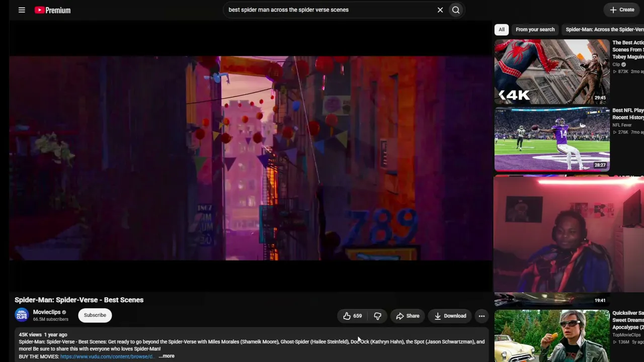Open The Best Action Scenes video title
644x362 pixels.
(628, 50)
